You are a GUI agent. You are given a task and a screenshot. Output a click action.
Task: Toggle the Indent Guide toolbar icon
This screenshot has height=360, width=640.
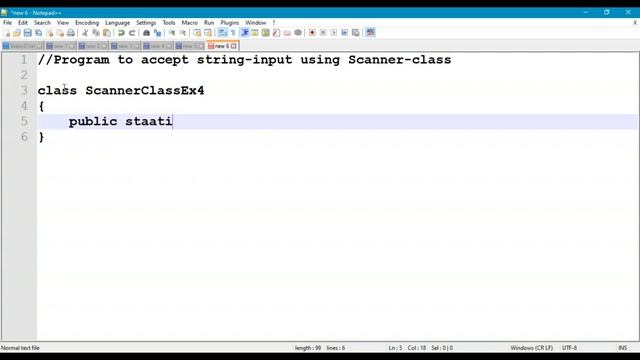244,33
